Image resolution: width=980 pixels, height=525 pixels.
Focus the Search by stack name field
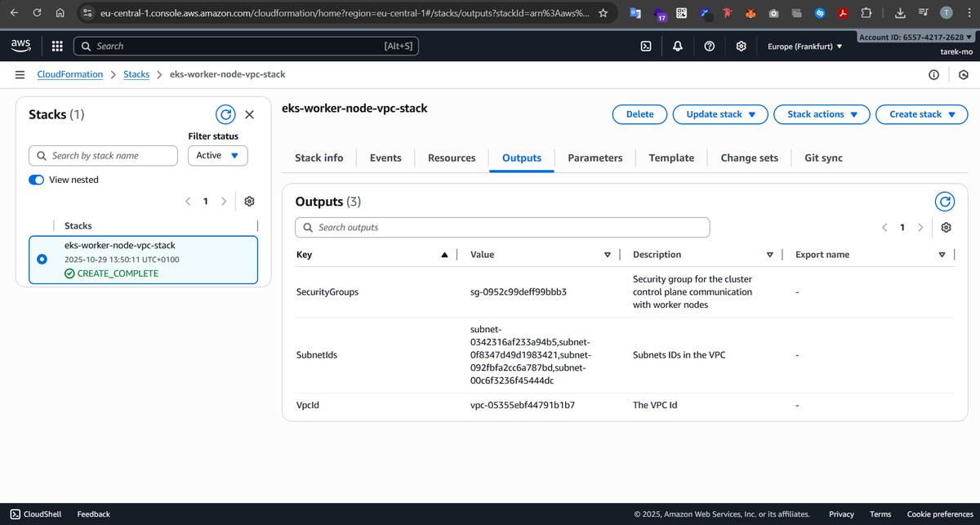pyautogui.click(x=103, y=155)
